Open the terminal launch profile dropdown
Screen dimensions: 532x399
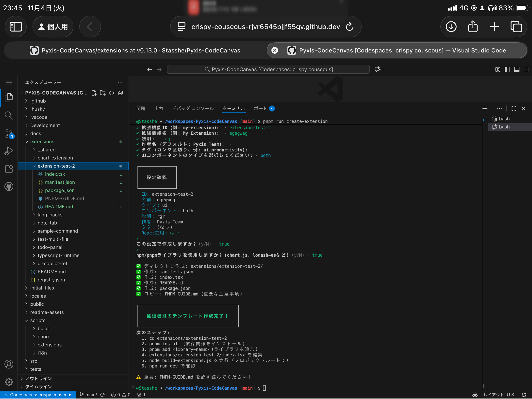(491, 108)
